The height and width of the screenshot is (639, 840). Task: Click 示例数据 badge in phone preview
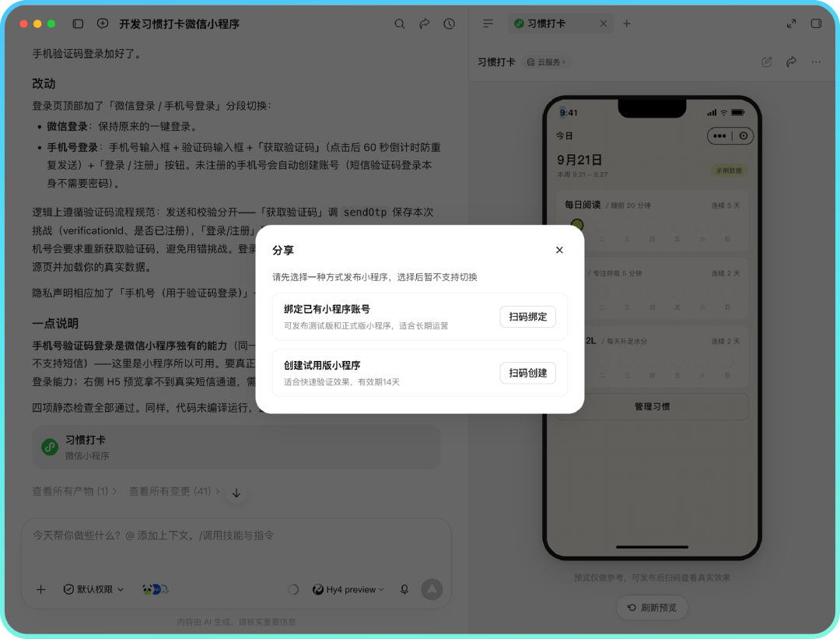[729, 170]
